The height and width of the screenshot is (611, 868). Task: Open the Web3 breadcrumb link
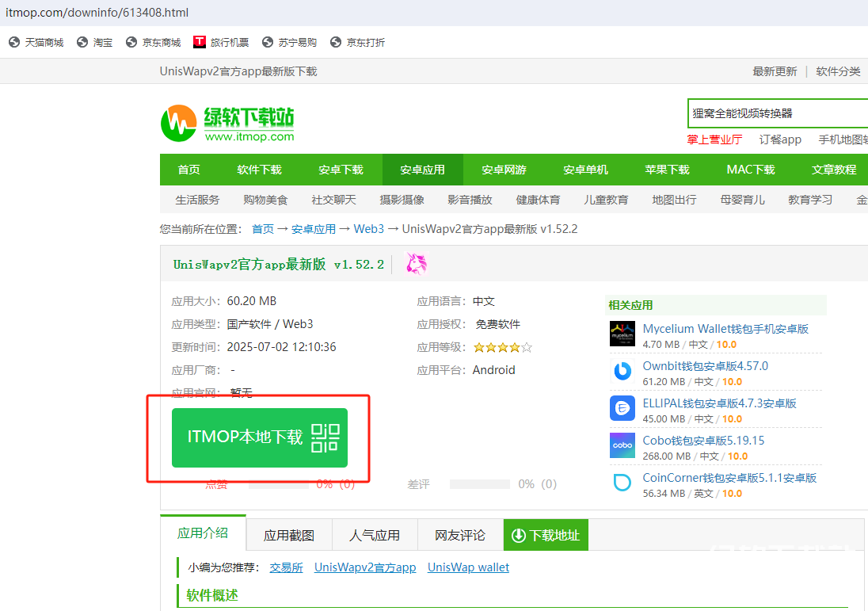coord(368,229)
